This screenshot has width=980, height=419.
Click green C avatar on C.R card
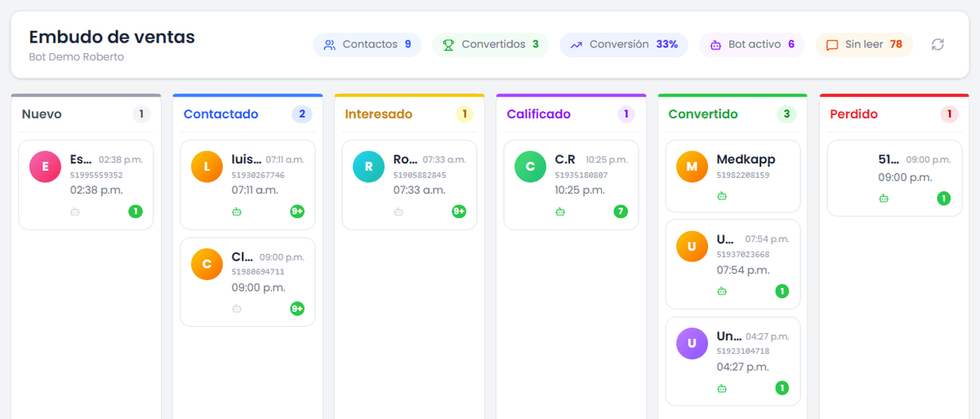[x=530, y=167]
